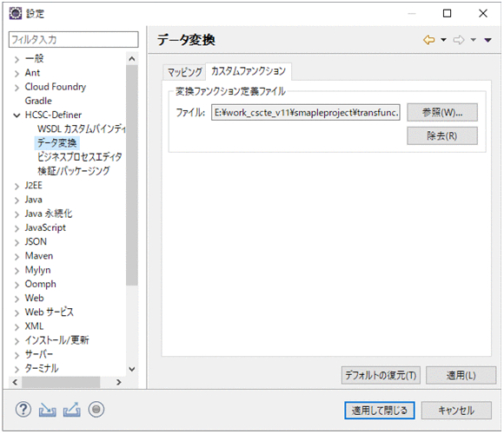Click the export preferences icon

[x=71, y=410]
